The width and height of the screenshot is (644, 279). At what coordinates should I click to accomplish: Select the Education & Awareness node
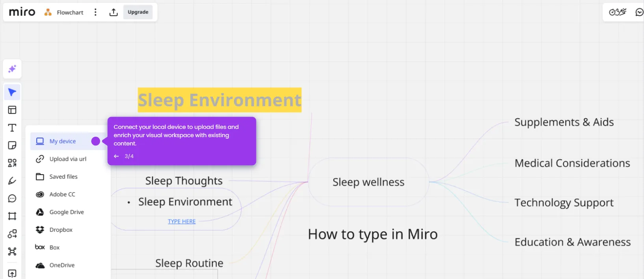point(573,242)
